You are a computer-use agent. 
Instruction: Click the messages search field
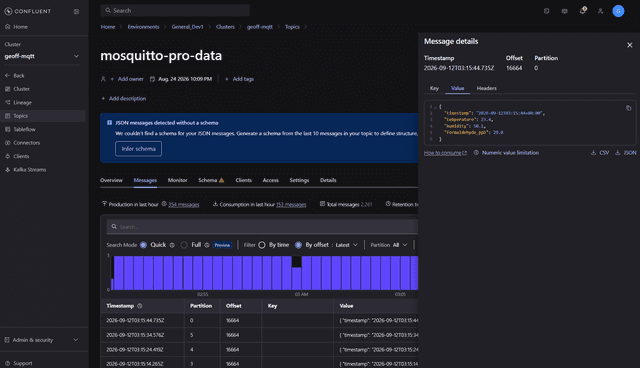[x=262, y=227]
